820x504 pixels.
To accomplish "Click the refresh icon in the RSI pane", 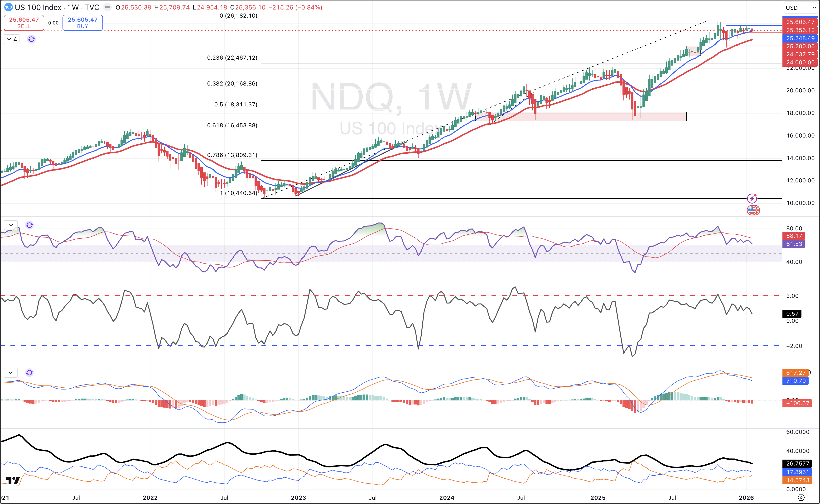I will [29, 225].
